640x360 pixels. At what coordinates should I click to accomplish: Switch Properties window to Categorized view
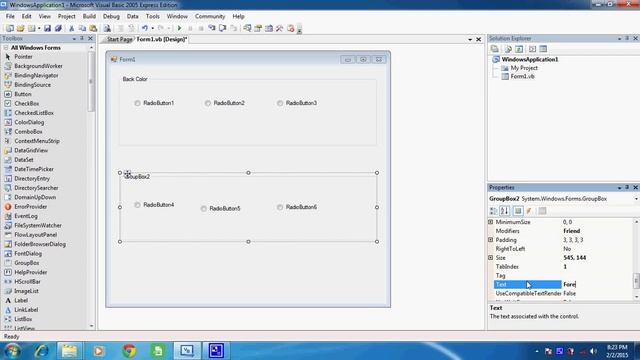[493, 211]
